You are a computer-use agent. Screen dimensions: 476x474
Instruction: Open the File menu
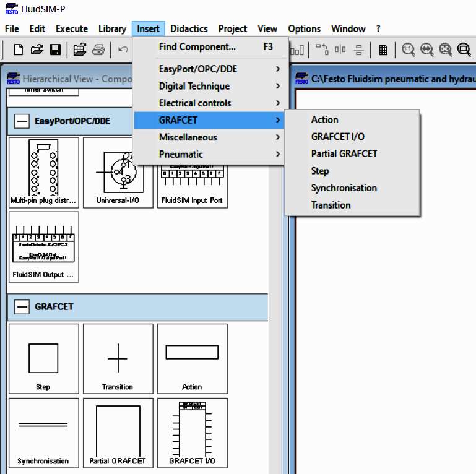pos(12,28)
